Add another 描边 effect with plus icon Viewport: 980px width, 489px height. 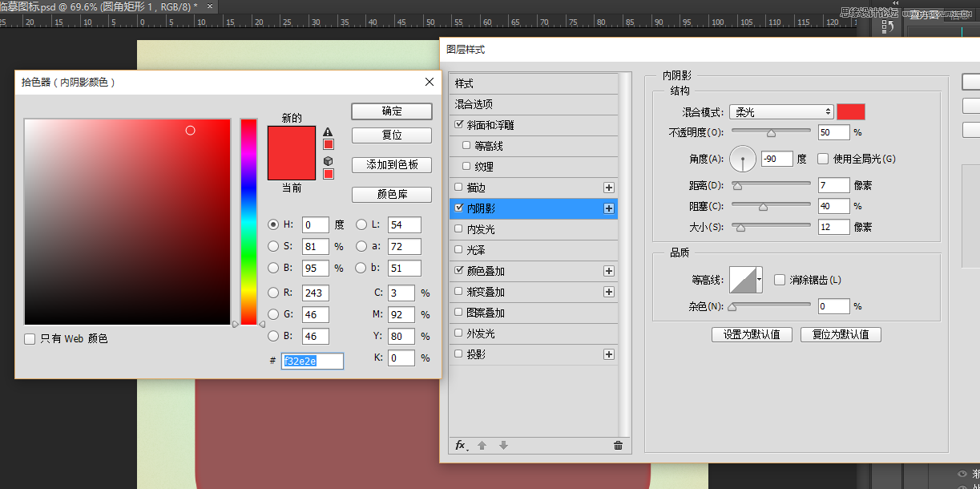[x=609, y=188]
